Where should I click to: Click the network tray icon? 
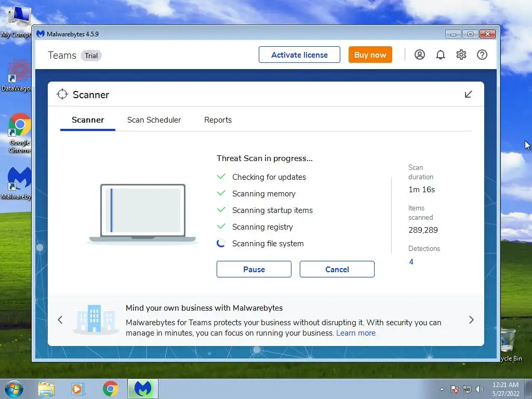tap(467, 389)
